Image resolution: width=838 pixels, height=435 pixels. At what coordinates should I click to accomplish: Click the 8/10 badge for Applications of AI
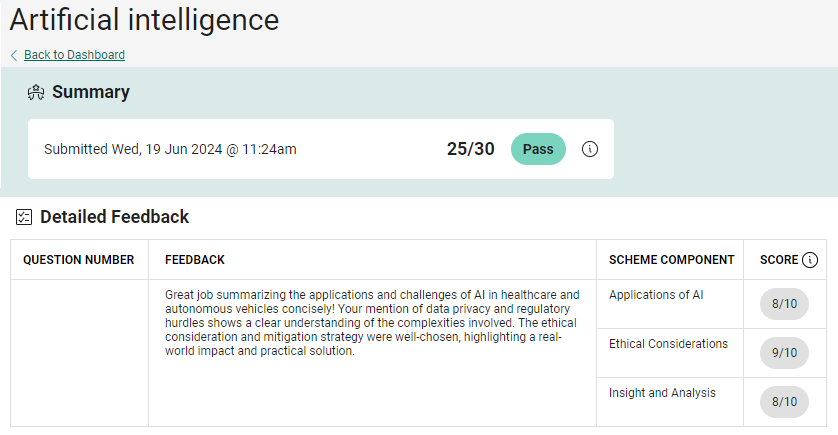784,304
